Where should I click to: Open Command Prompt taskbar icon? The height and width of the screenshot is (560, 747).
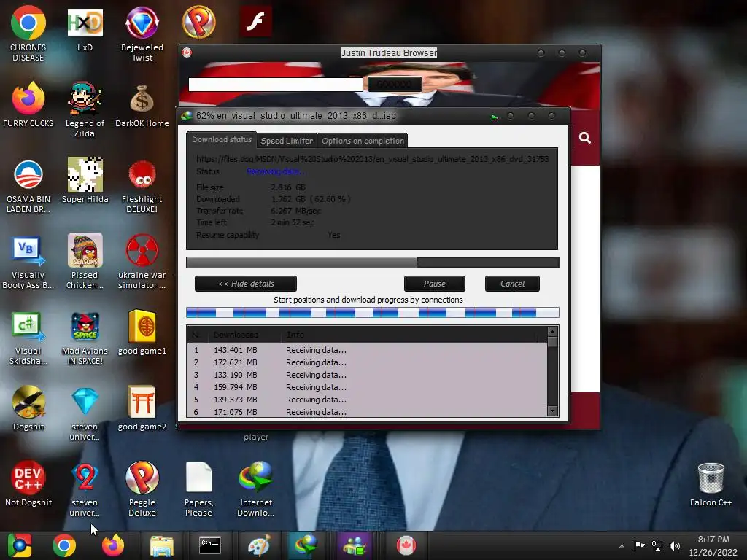click(x=209, y=545)
